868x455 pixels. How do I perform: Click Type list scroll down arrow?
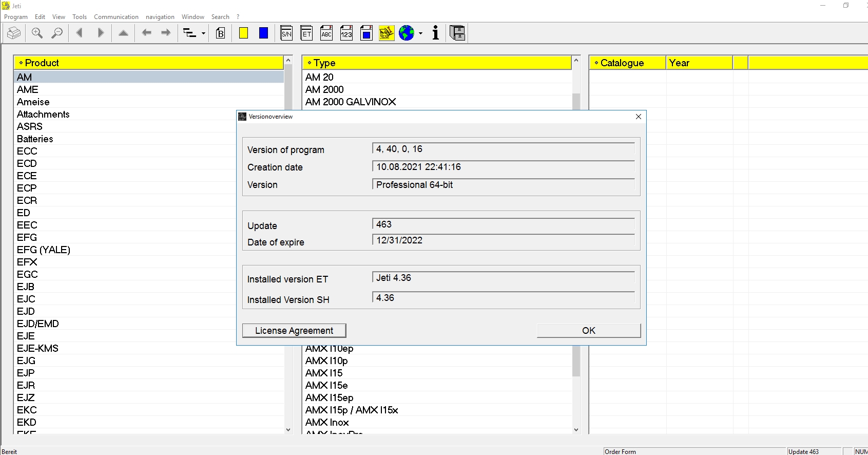tap(576, 430)
